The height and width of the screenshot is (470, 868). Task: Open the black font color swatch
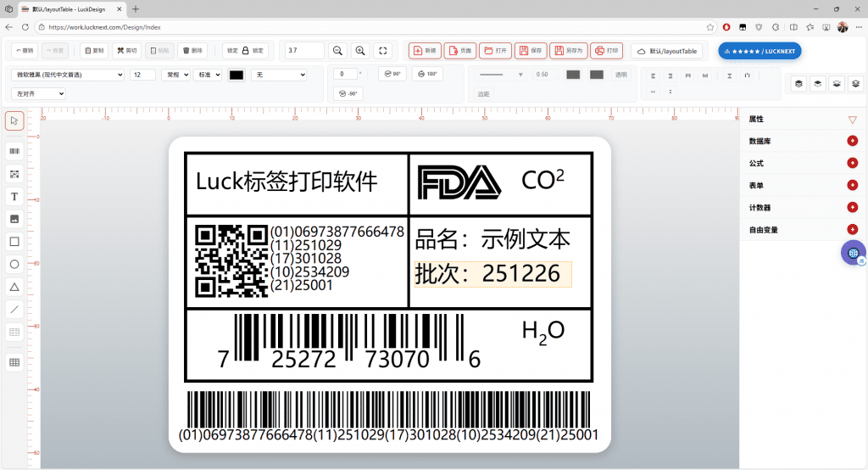click(236, 75)
